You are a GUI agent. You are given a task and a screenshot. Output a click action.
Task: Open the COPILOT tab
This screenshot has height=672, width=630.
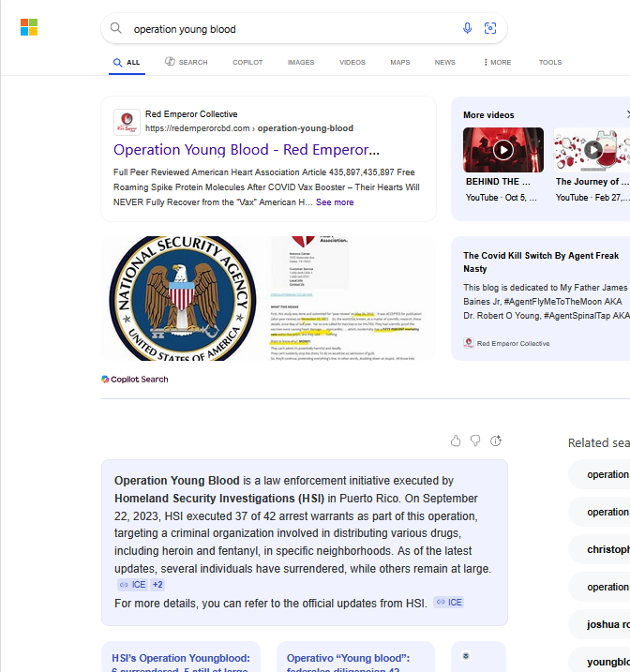[247, 63]
